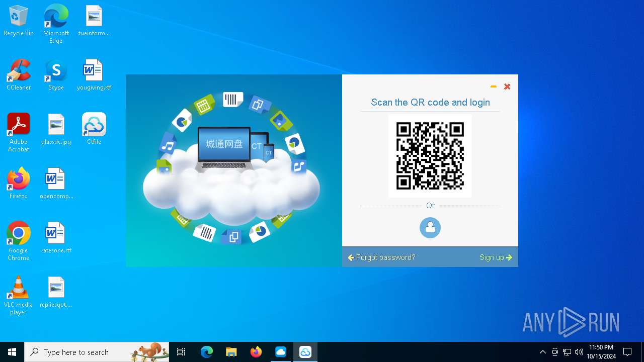
Task: Launch Firefox from the desktop
Action: click(19, 184)
